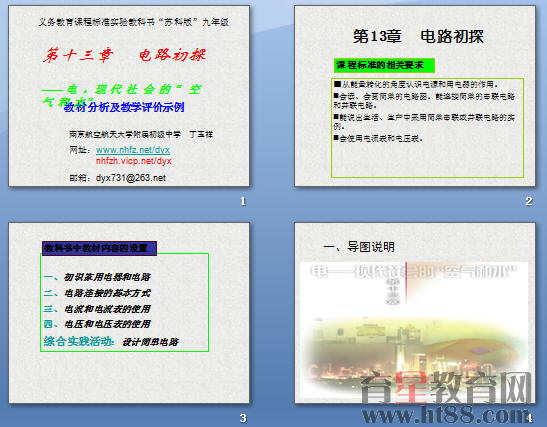Select slide 2 titled 第13章 电路初探
This screenshot has width=547, height=427.
tap(415, 96)
